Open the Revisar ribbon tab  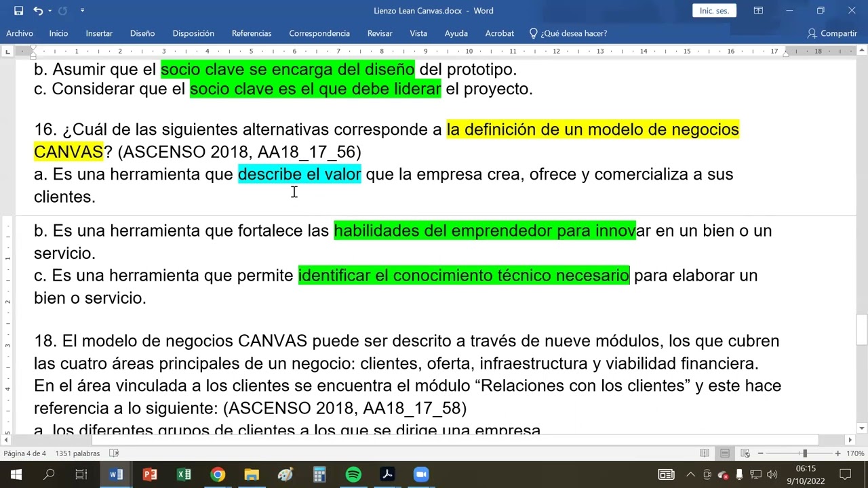click(x=380, y=33)
